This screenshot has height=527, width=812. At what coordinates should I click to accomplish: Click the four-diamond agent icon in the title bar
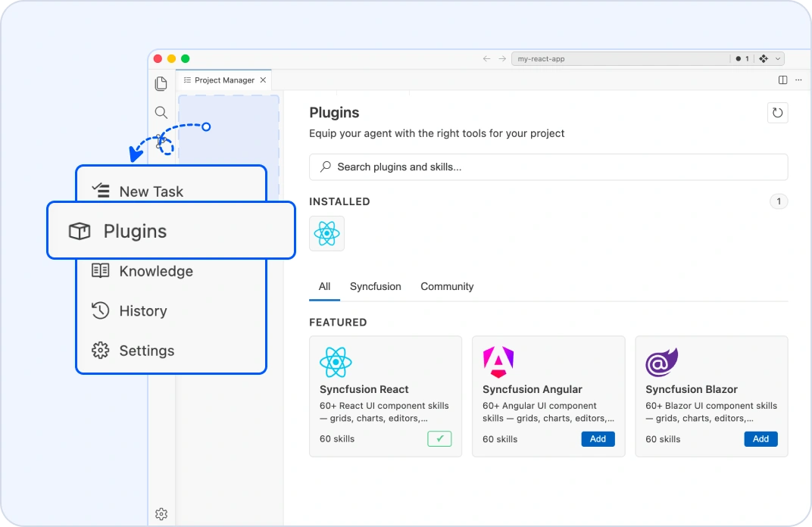click(764, 58)
